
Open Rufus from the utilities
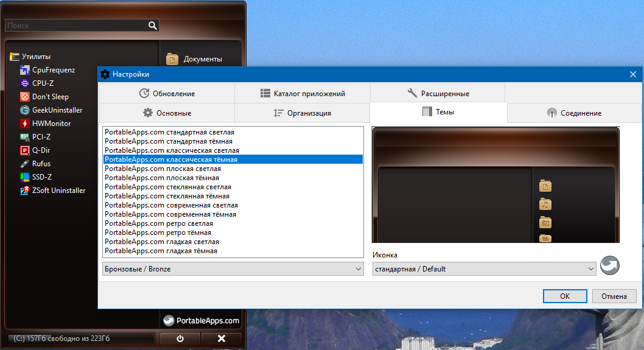35,164
